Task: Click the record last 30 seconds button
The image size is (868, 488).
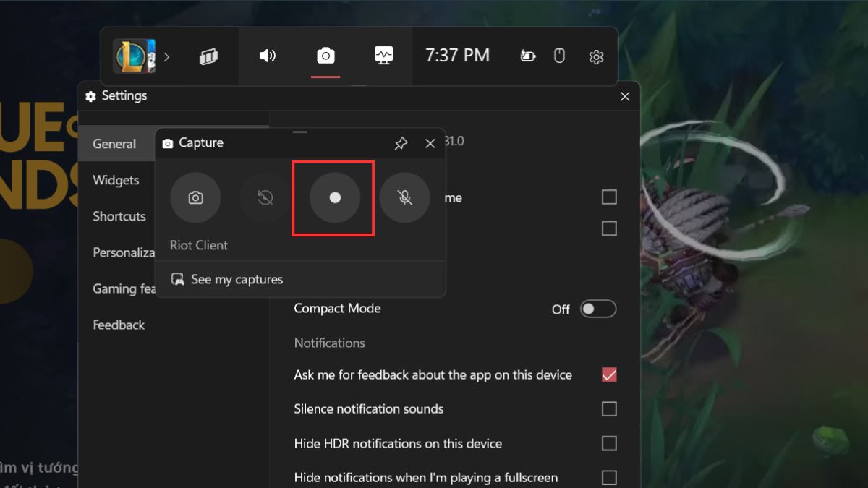Action: [x=265, y=197]
